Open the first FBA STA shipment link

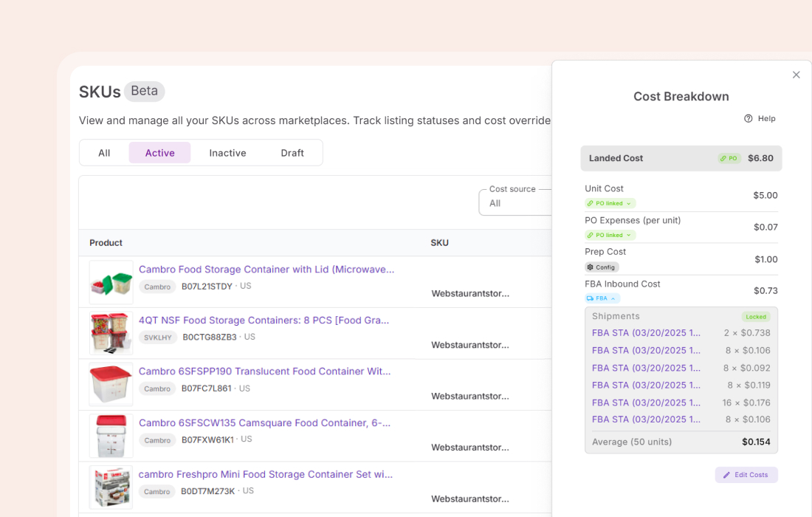click(x=646, y=333)
